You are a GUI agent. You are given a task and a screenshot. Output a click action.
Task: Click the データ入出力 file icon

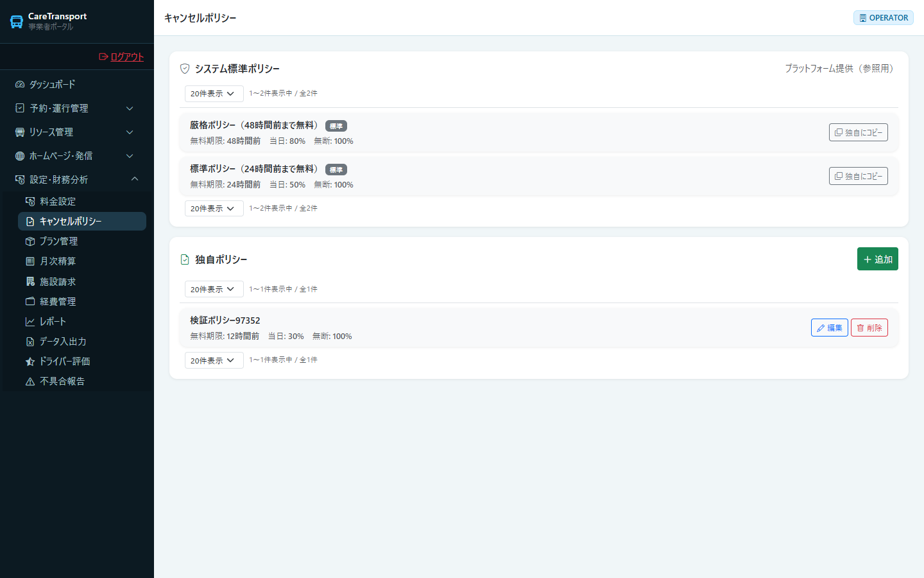pyautogui.click(x=30, y=342)
